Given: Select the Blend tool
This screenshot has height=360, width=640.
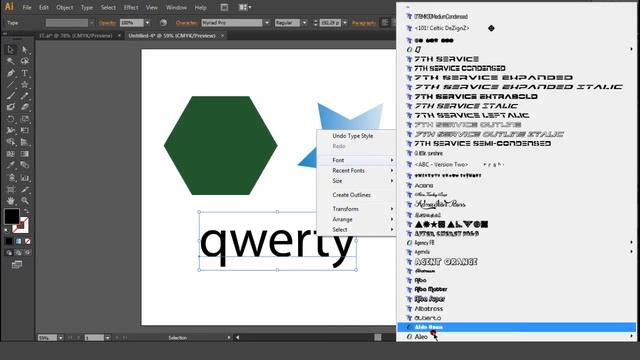Looking at the screenshot, I should point(24,165).
